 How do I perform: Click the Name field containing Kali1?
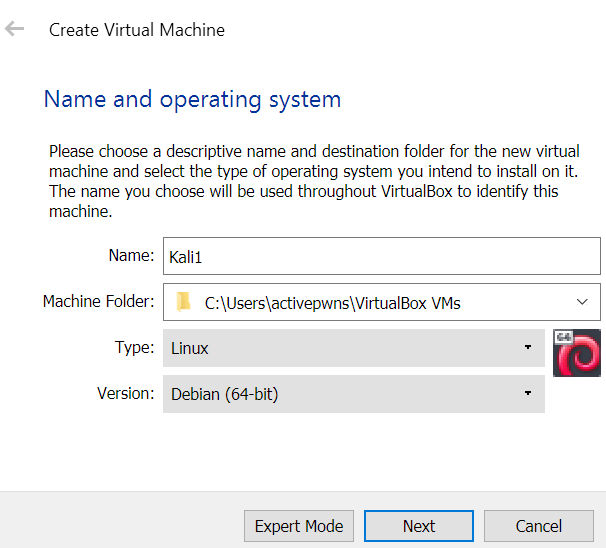(x=382, y=256)
